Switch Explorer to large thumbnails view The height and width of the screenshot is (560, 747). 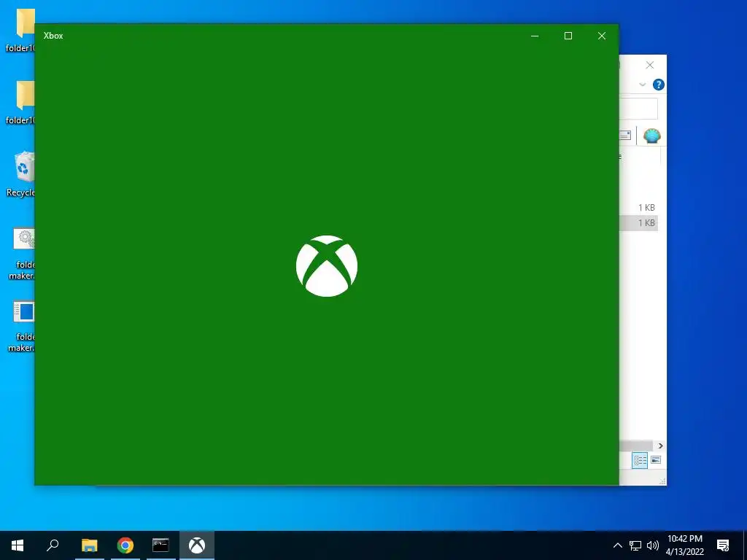pyautogui.click(x=656, y=460)
